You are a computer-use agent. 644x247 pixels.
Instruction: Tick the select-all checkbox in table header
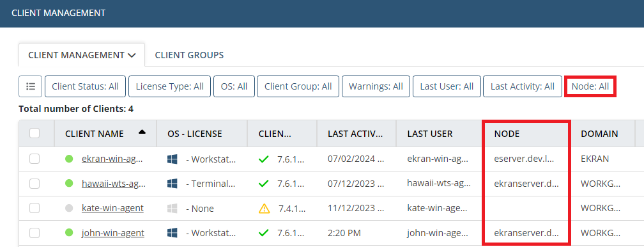pos(34,133)
